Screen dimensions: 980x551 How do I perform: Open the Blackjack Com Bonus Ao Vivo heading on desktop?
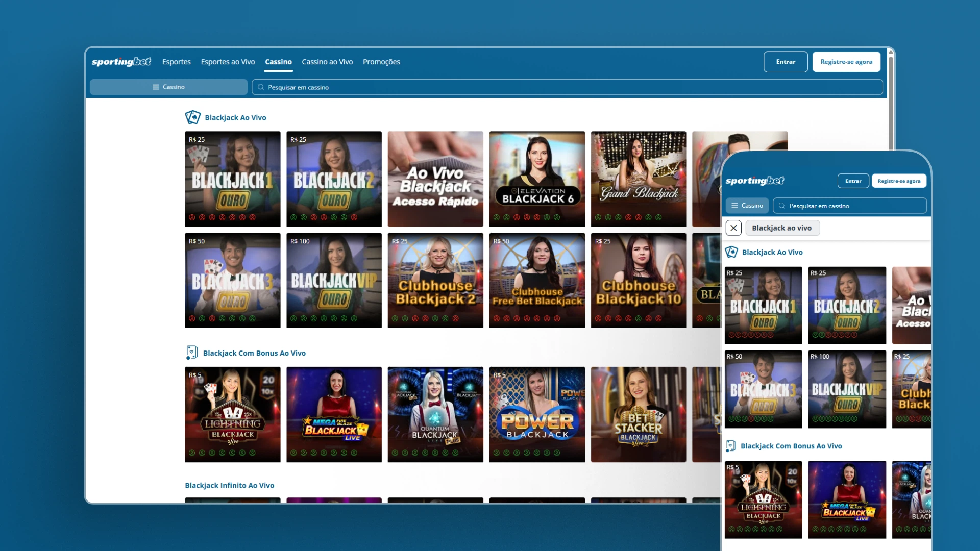(254, 353)
